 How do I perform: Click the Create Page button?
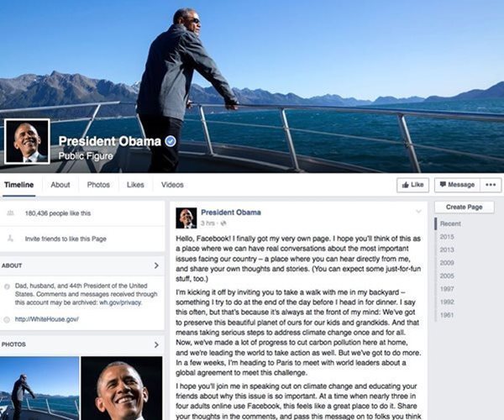[x=465, y=207]
